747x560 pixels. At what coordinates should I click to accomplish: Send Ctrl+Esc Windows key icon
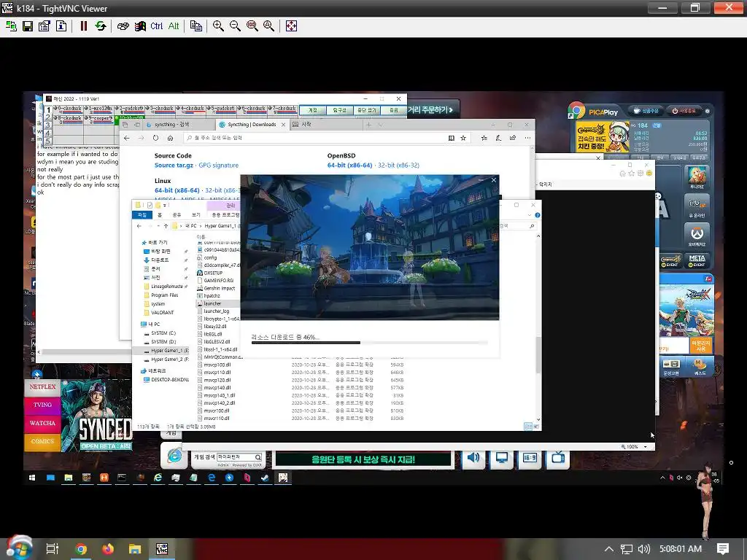pyautogui.click(x=139, y=26)
